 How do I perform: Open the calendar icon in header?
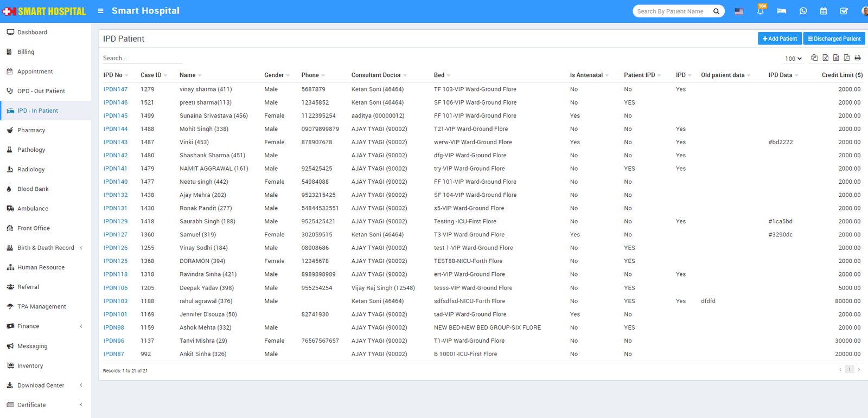click(823, 11)
